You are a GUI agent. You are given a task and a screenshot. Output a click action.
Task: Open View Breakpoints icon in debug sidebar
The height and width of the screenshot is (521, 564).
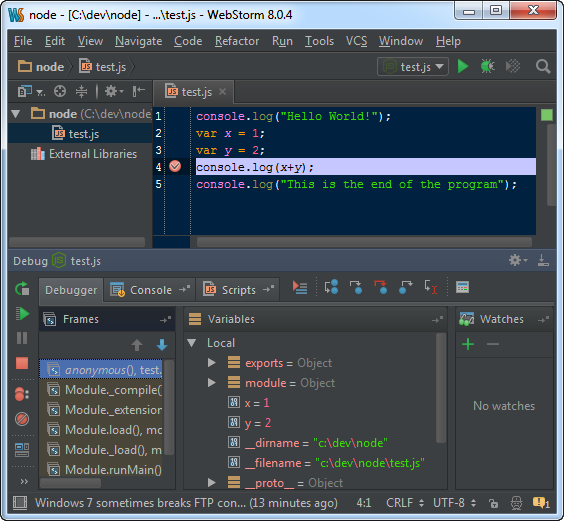pos(22,394)
